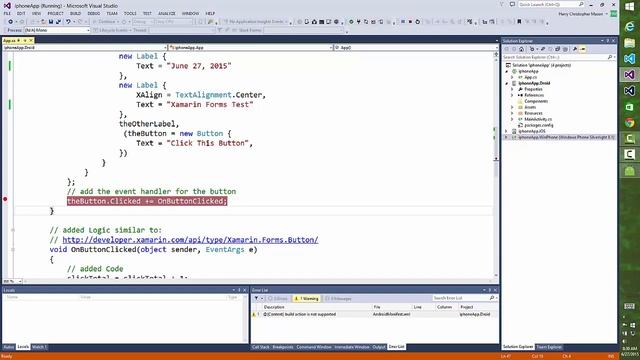Image resolution: width=640 pixels, height=360 pixels.
Task: Click the Solution Explorer Home icon
Action: coord(521,49)
